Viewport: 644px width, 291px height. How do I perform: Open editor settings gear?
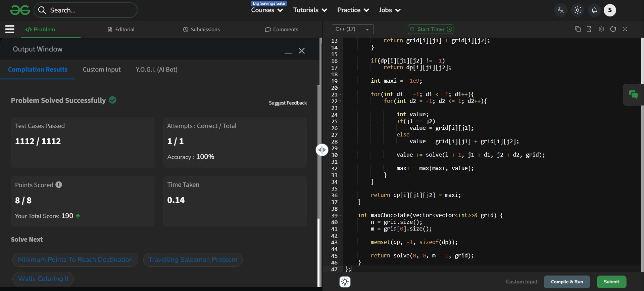coord(601,29)
